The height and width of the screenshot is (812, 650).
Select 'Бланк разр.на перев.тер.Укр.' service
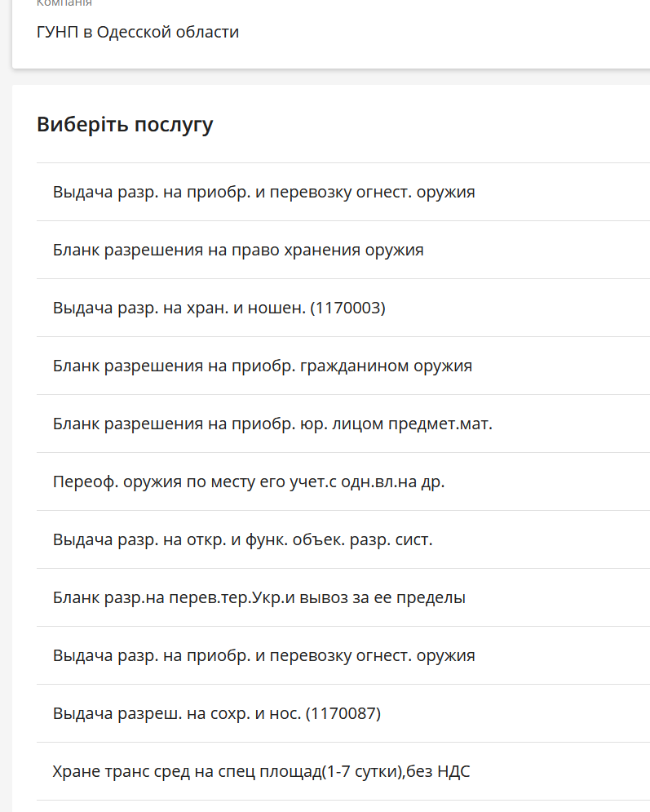coord(259,598)
